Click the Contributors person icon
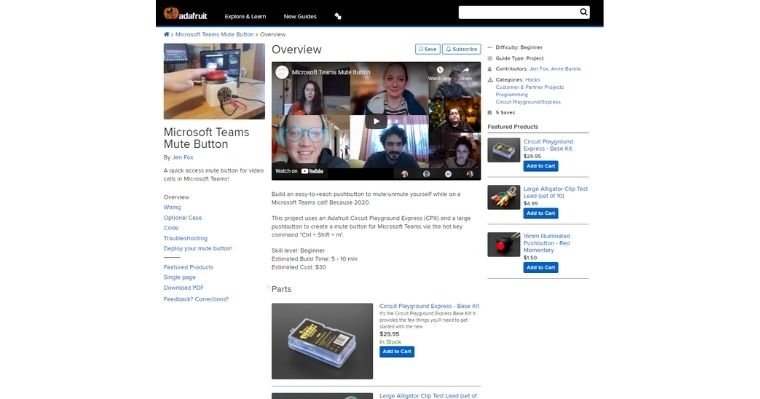 [490, 69]
